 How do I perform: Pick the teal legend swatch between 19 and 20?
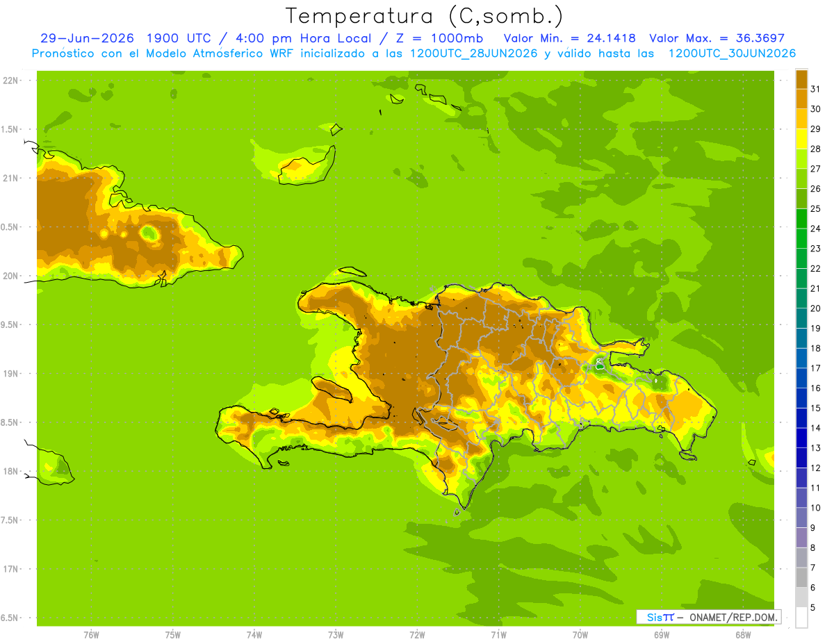click(x=801, y=318)
